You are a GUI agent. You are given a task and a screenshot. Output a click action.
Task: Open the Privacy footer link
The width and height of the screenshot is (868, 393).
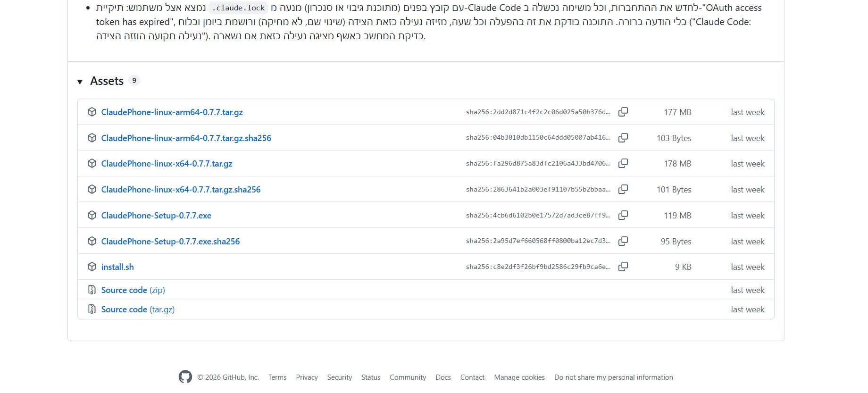pos(307,377)
